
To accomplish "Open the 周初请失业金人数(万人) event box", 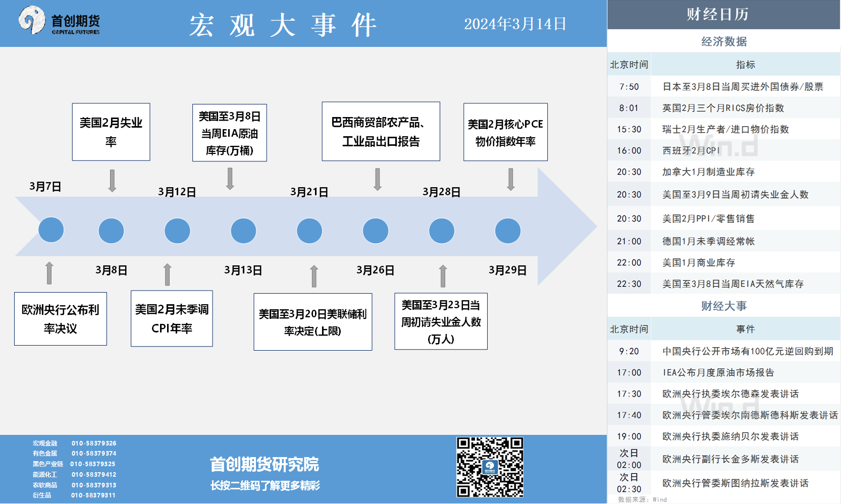I will [x=441, y=321].
